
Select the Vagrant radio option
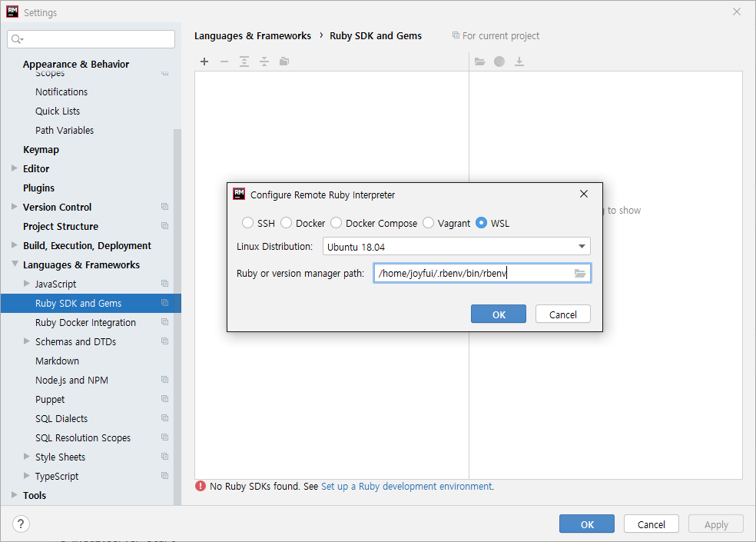(x=428, y=222)
